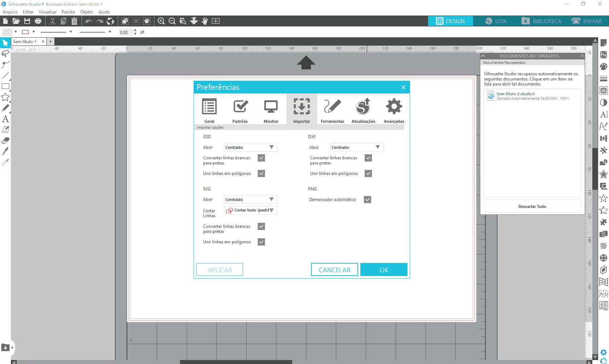
Task: Click the red line color swatch
Action: 25,32
